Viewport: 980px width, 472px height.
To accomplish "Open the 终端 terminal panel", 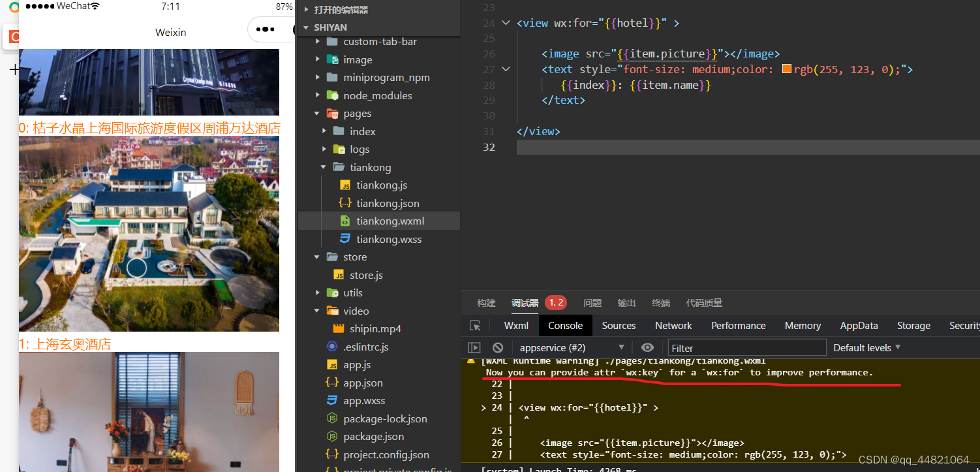I will click(x=660, y=302).
